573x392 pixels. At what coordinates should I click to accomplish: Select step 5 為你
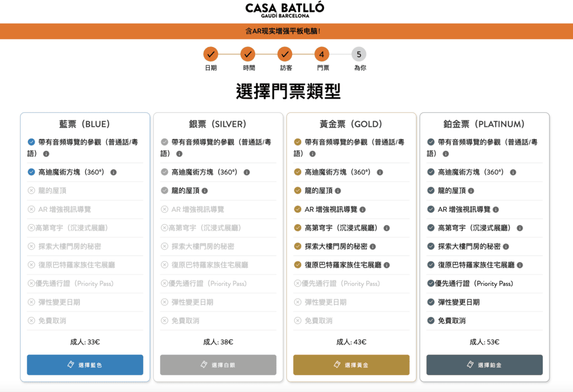click(359, 54)
